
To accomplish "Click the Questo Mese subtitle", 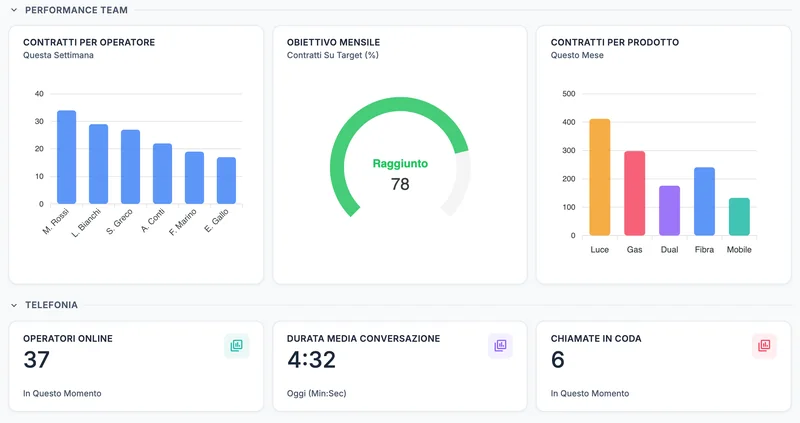I will 577,55.
